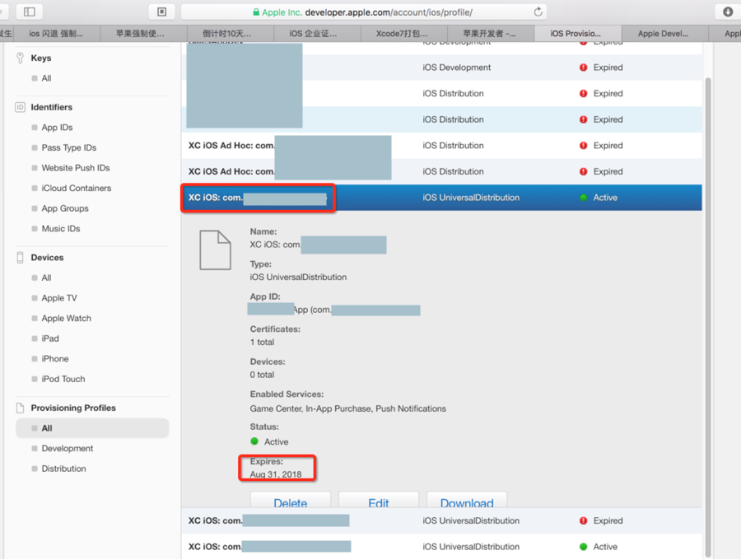Click Identifiers section heading
741x560 pixels.
tap(52, 107)
